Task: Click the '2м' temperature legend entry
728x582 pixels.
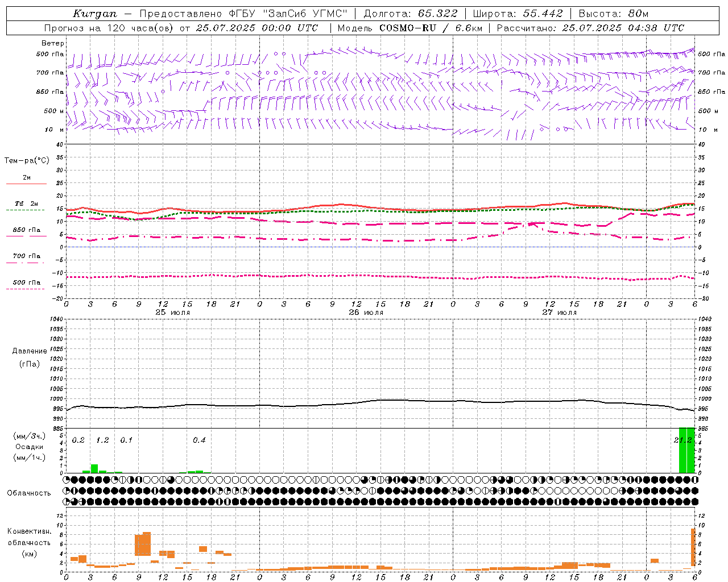Action: (27, 177)
